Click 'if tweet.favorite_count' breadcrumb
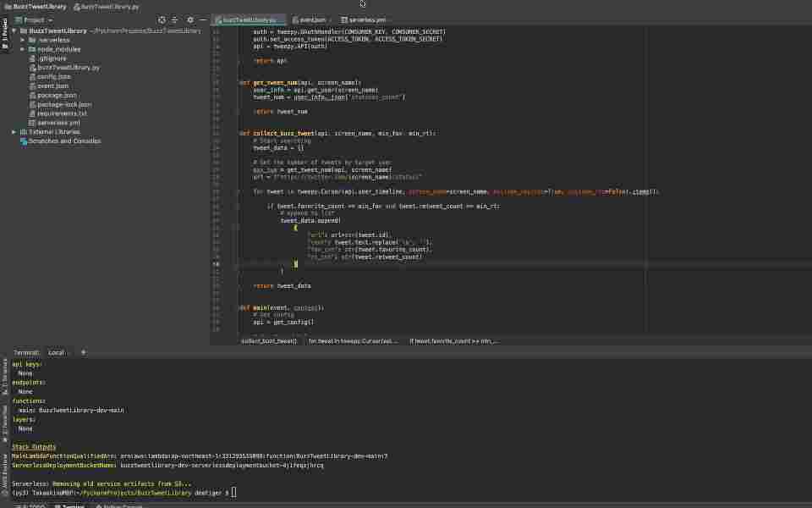Viewport: 812px width, 508px height. pos(454,341)
